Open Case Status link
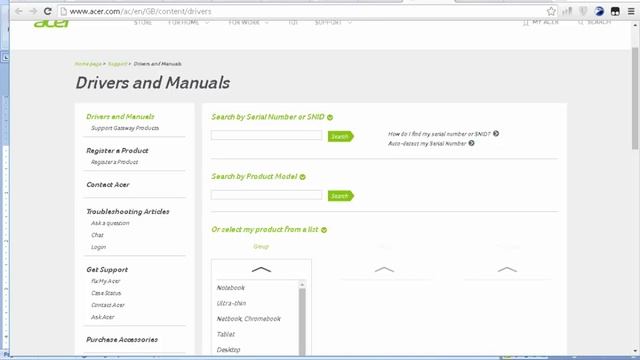Screen dimensions: 640x360 pos(106,293)
